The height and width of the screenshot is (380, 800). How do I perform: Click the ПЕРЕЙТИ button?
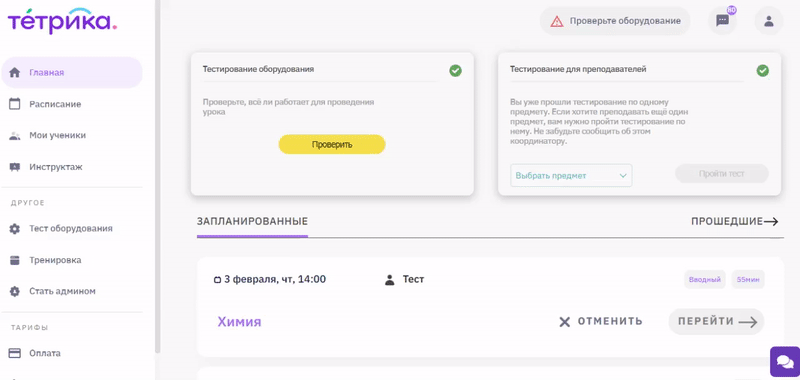pos(716,322)
